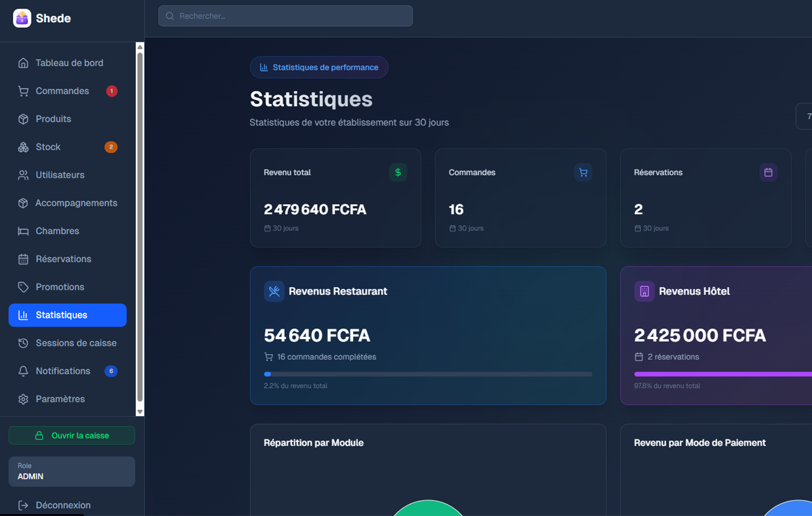Go to Produits in the sidebar
This screenshot has width=812, height=516.
[67, 119]
